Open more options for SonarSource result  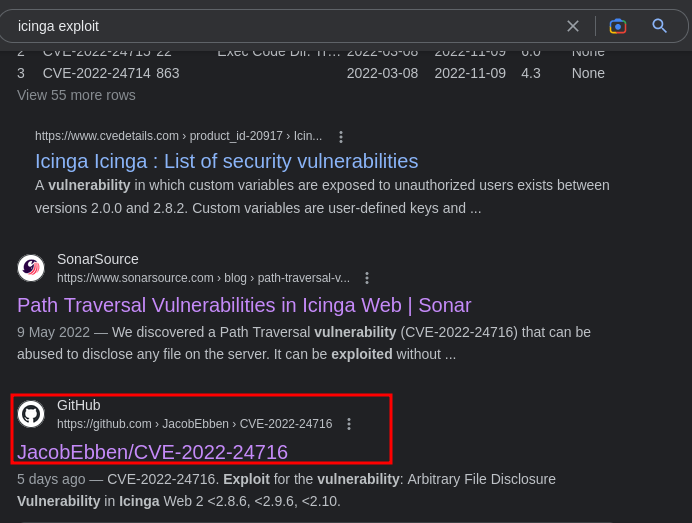[x=367, y=278]
